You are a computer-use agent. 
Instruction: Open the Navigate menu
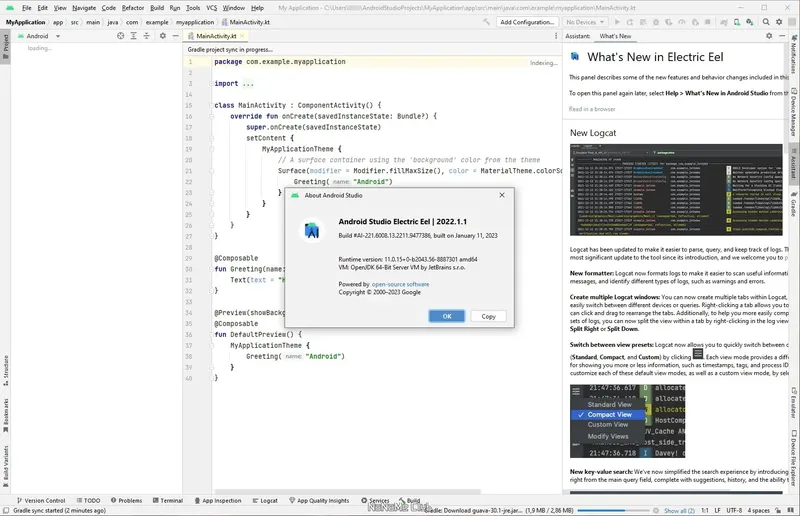(x=84, y=8)
